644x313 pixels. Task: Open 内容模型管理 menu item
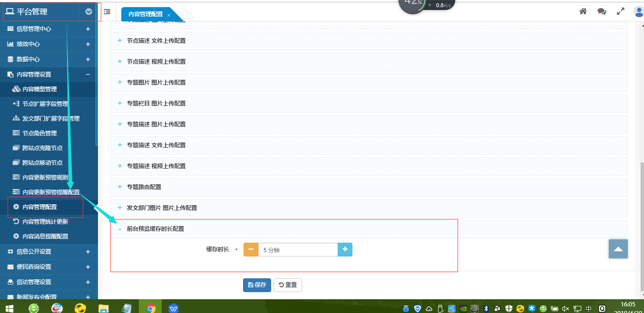pyautogui.click(x=49, y=89)
